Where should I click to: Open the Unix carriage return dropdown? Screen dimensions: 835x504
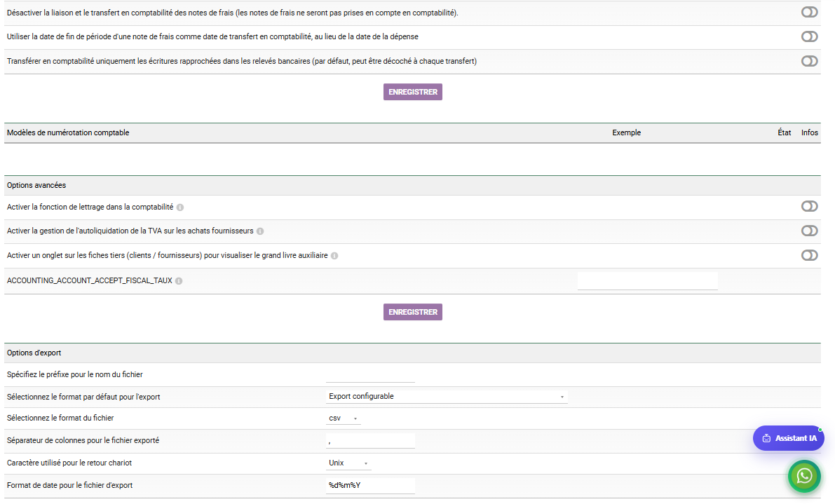click(348, 463)
